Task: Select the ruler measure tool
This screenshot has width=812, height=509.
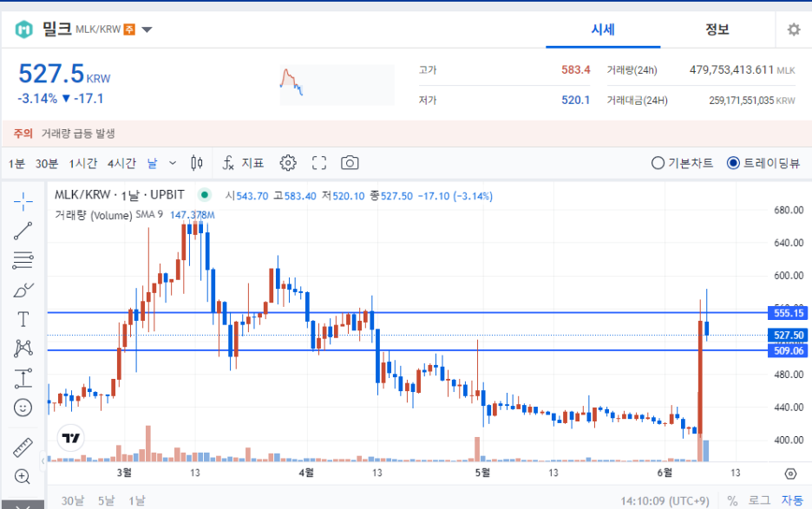Action: [x=23, y=448]
